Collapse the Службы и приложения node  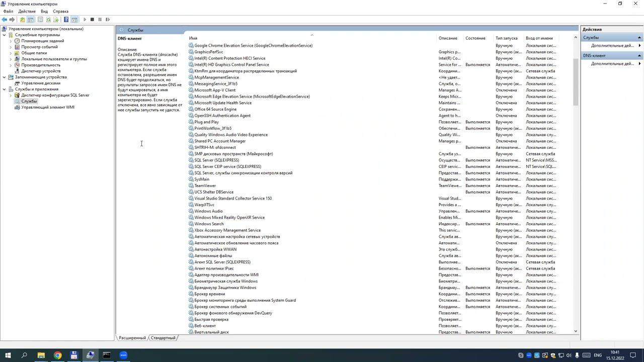point(5,89)
